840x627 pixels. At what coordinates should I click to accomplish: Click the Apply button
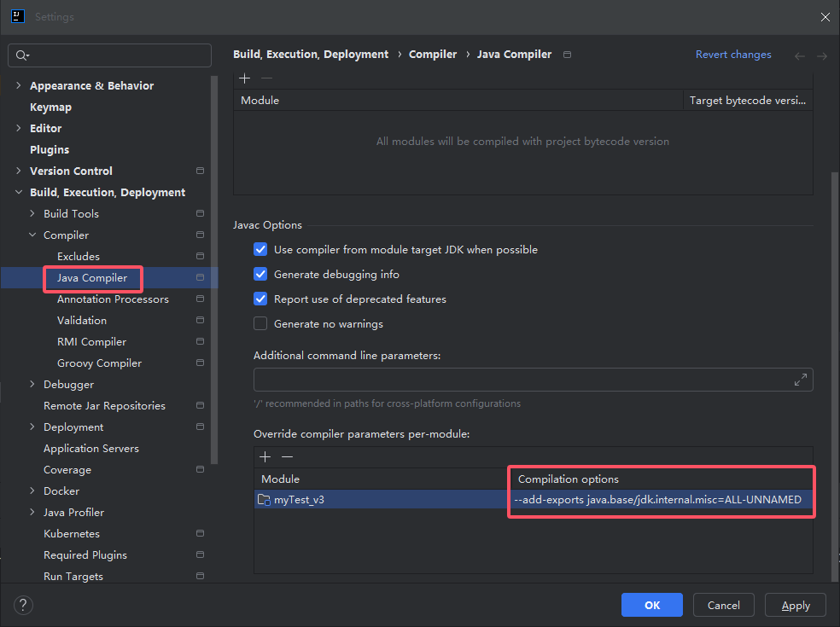795,606
